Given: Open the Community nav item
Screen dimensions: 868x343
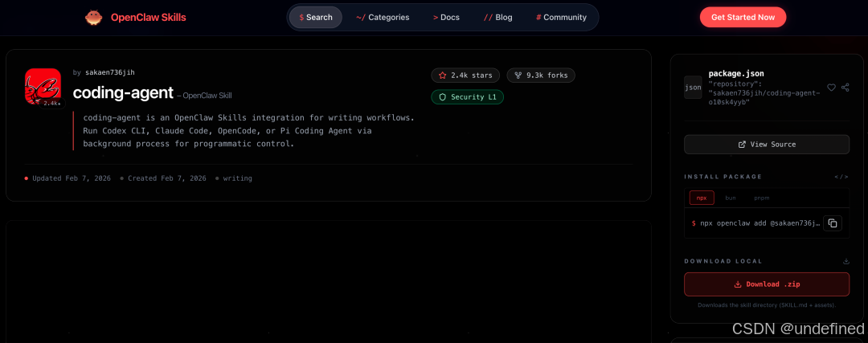Looking at the screenshot, I should tap(561, 17).
